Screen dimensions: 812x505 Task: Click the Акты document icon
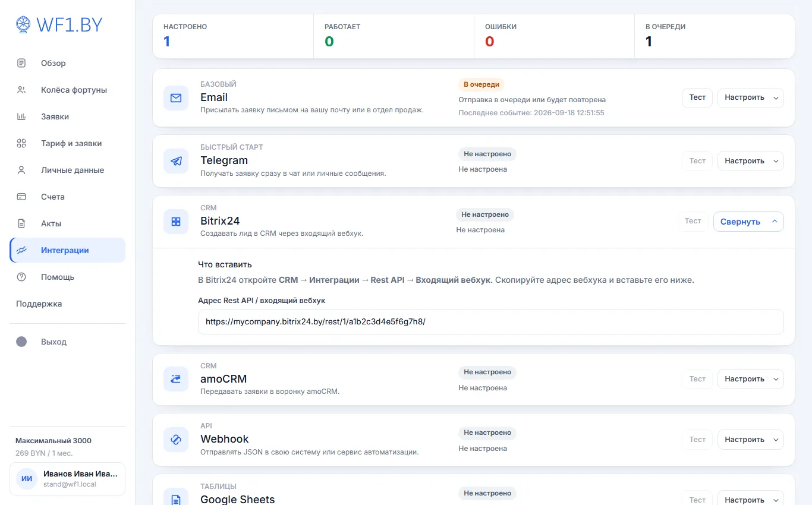pyautogui.click(x=21, y=223)
